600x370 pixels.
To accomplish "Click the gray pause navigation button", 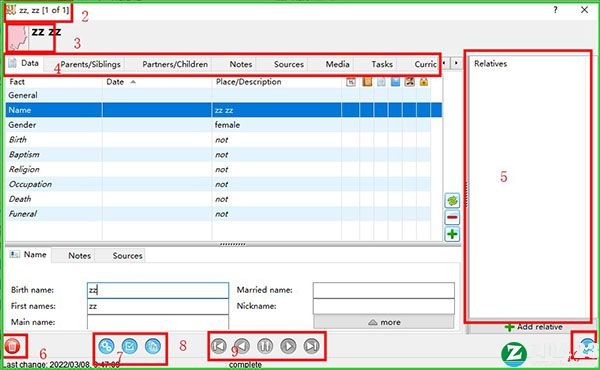I will click(x=265, y=346).
